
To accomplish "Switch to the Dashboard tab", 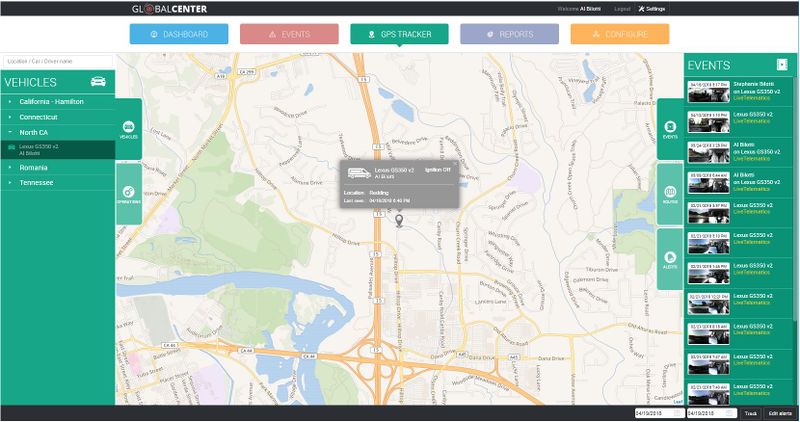I will tap(179, 34).
